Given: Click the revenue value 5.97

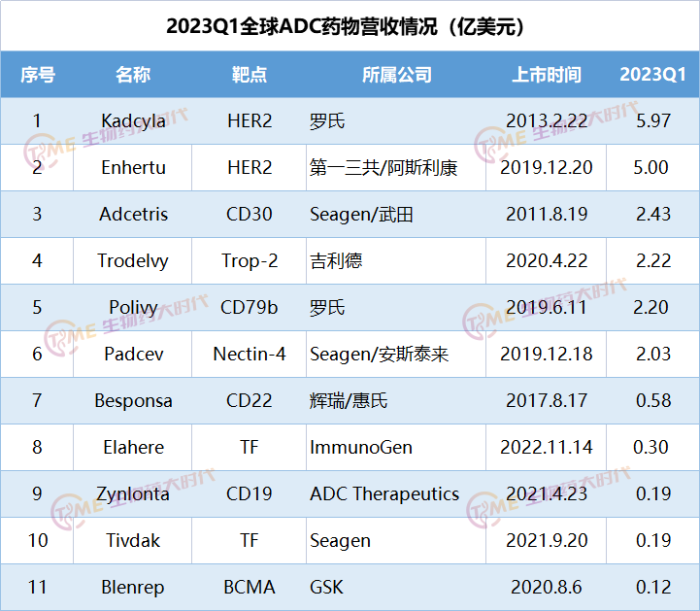Looking at the screenshot, I should 653,121.
